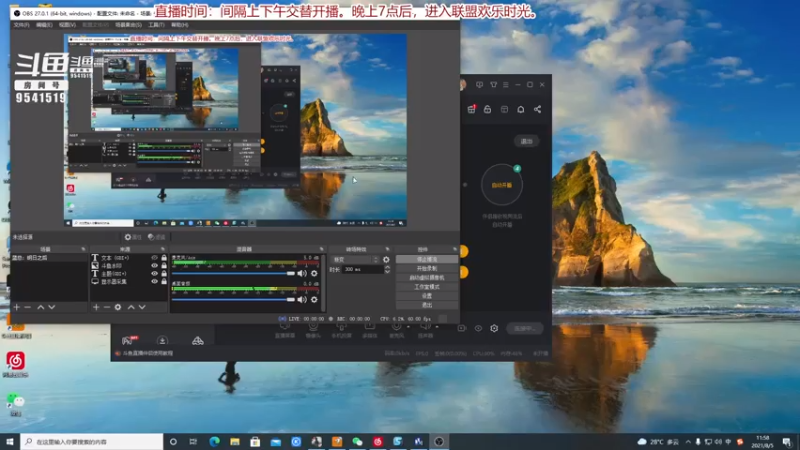Open the Edit (编辑) menu in OBS

(44, 24)
